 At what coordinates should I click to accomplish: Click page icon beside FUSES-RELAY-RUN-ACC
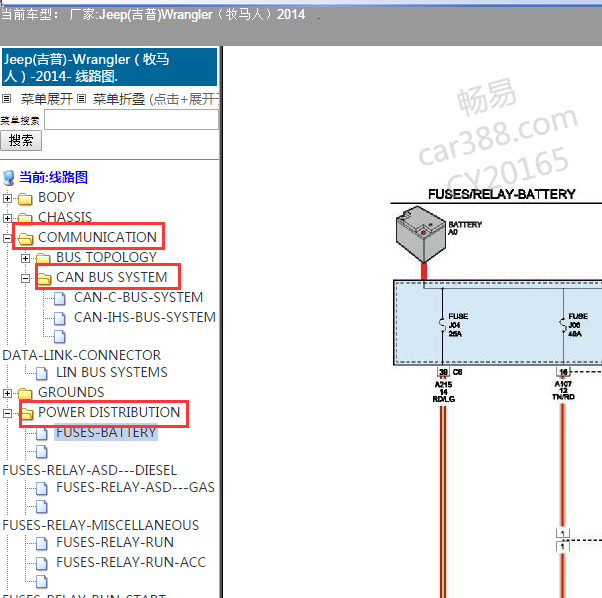pyautogui.click(x=41, y=563)
